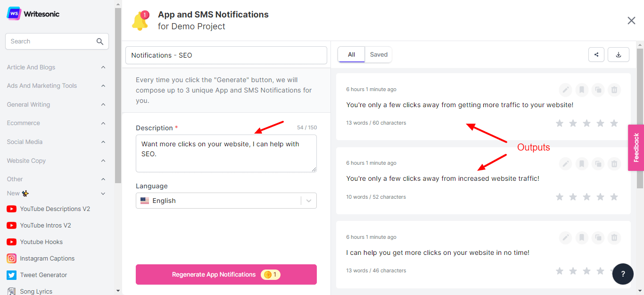644x295 pixels.
Task: Save the "increased website traffic" output via bookmark
Action: (582, 164)
